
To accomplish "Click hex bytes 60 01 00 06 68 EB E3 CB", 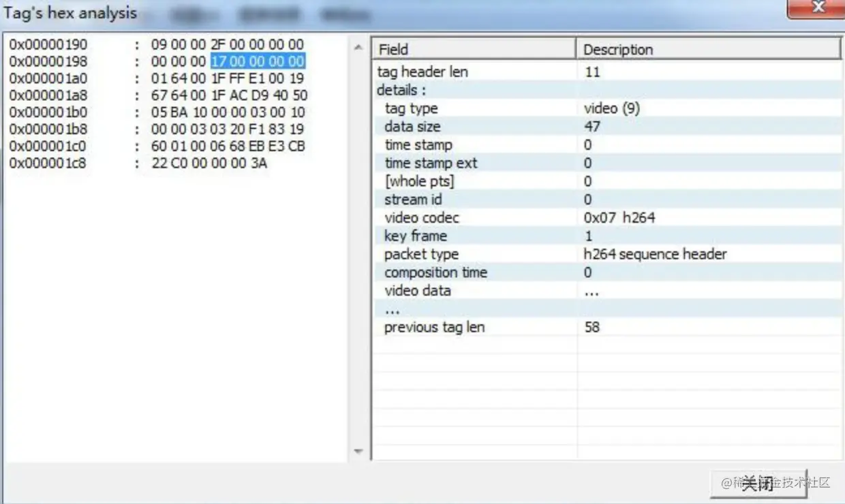I will tap(228, 146).
